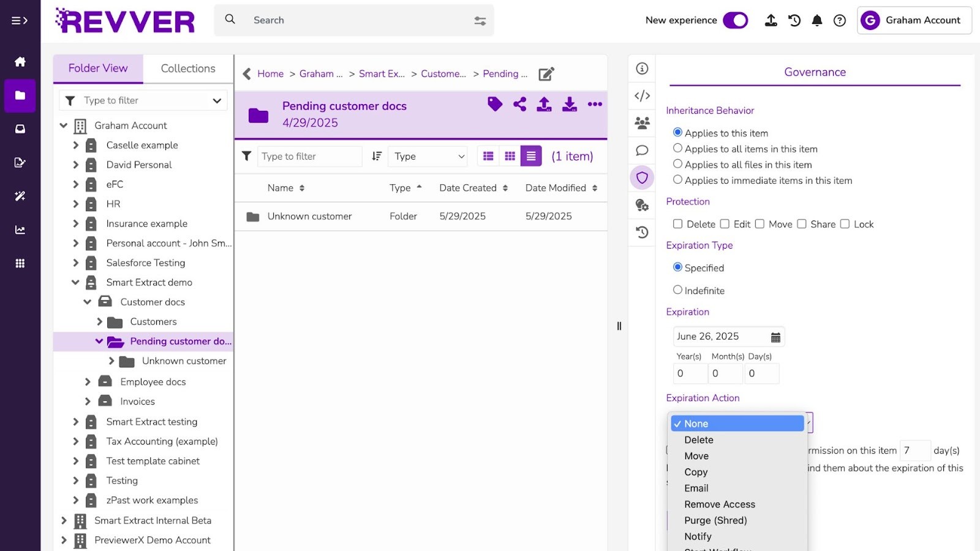Select the Governance shield icon

[x=641, y=178]
